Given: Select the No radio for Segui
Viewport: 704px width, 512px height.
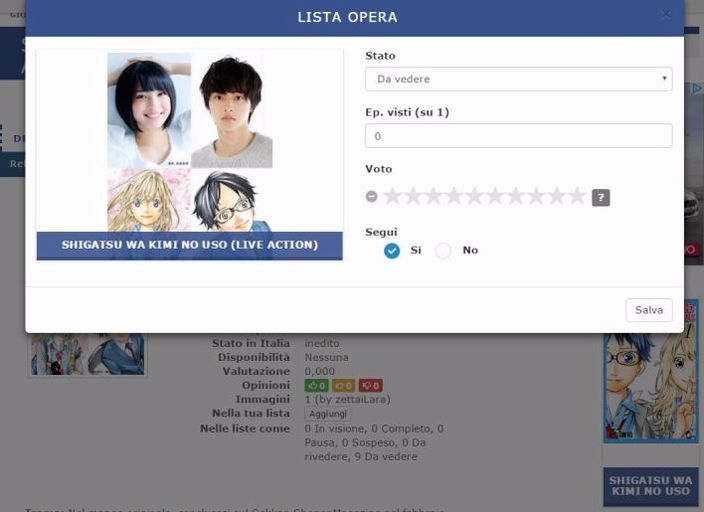Looking at the screenshot, I should (443, 251).
